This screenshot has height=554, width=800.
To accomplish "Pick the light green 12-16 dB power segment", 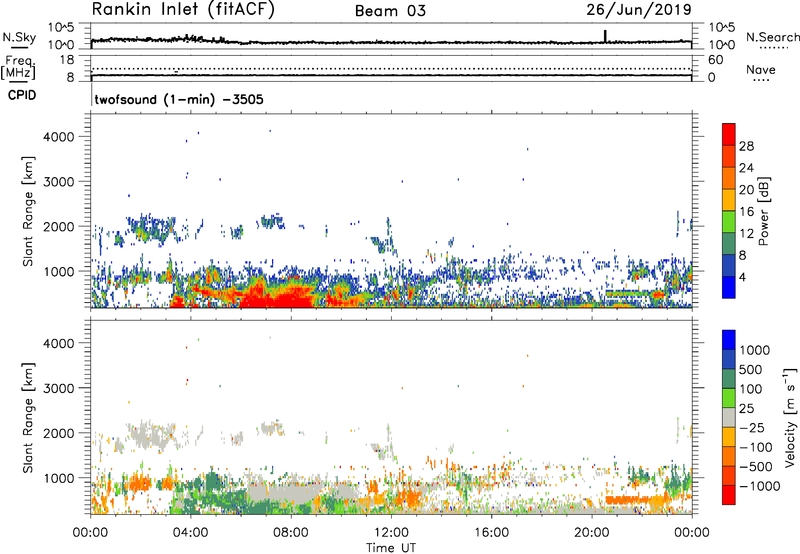I will pos(729,221).
